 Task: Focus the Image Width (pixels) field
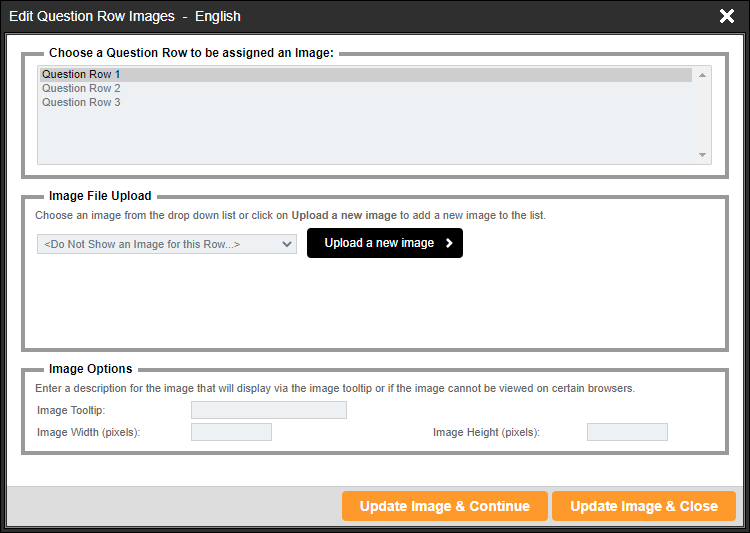point(232,432)
